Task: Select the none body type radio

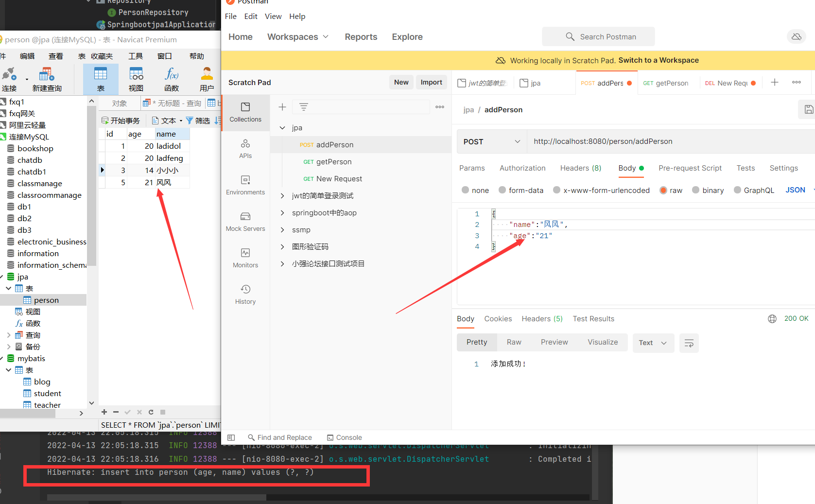Action: click(x=466, y=190)
